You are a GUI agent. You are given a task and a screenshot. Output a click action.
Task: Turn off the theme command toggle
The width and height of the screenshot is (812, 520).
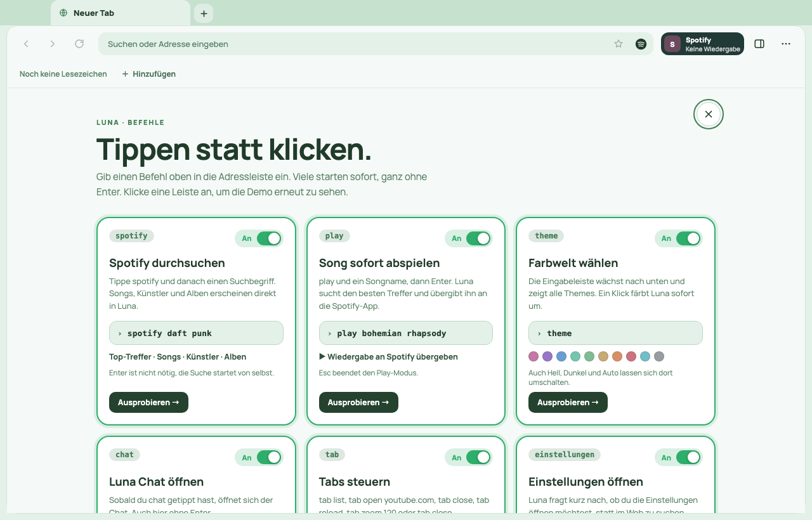pyautogui.click(x=688, y=238)
